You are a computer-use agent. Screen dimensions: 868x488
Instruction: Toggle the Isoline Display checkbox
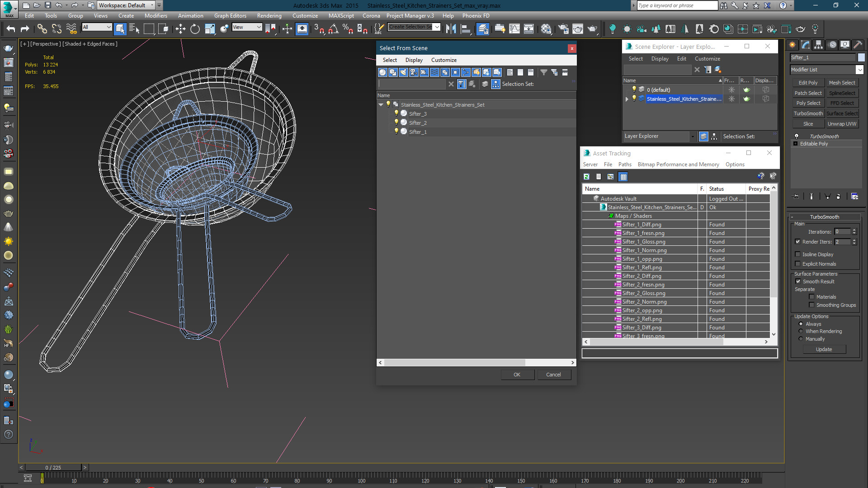pos(798,254)
